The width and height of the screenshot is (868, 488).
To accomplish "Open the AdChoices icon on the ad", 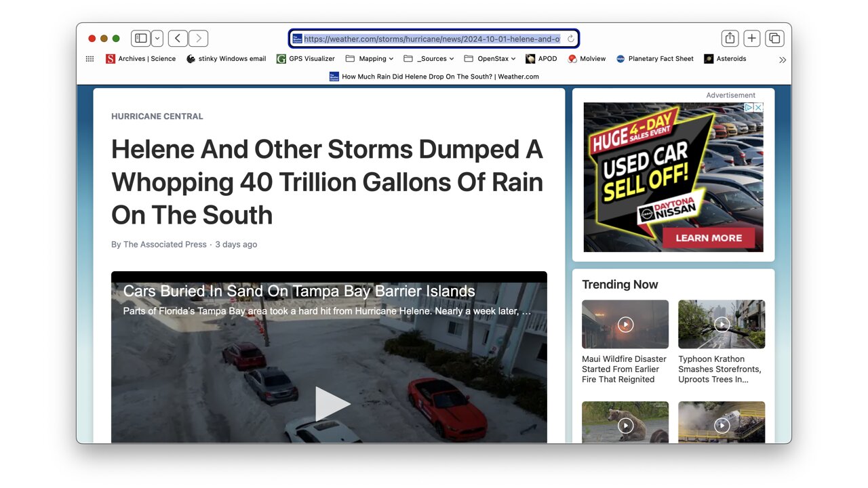I will coord(749,107).
